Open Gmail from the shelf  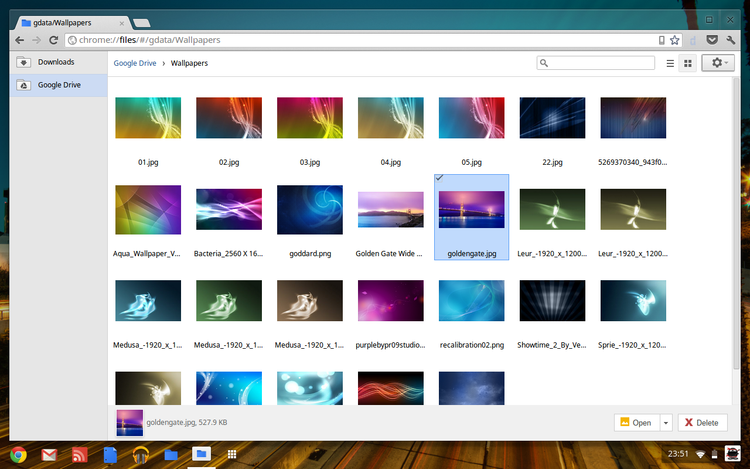pos(49,455)
